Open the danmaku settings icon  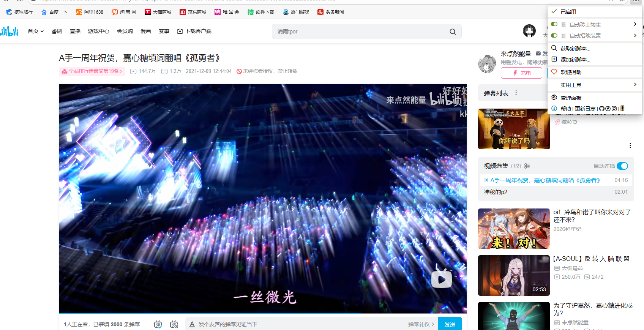point(174,324)
